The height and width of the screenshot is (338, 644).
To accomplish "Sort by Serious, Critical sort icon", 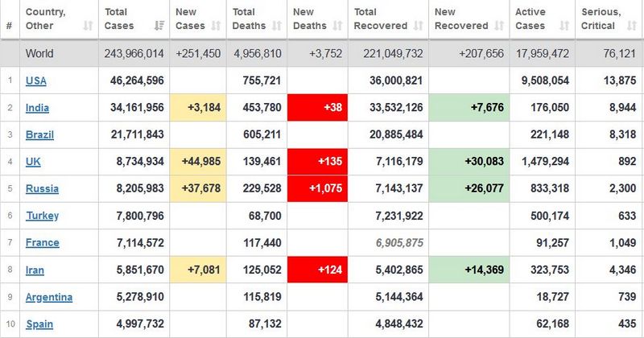I will [632, 26].
